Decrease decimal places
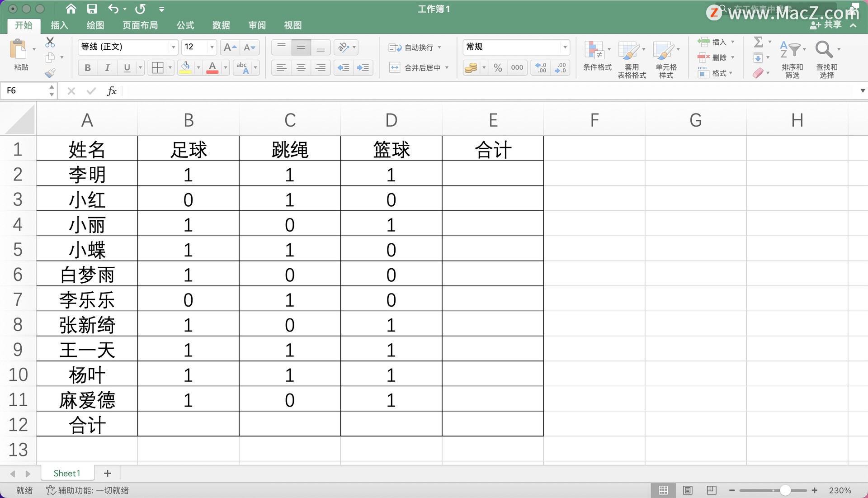The height and width of the screenshot is (498, 868). pyautogui.click(x=561, y=68)
